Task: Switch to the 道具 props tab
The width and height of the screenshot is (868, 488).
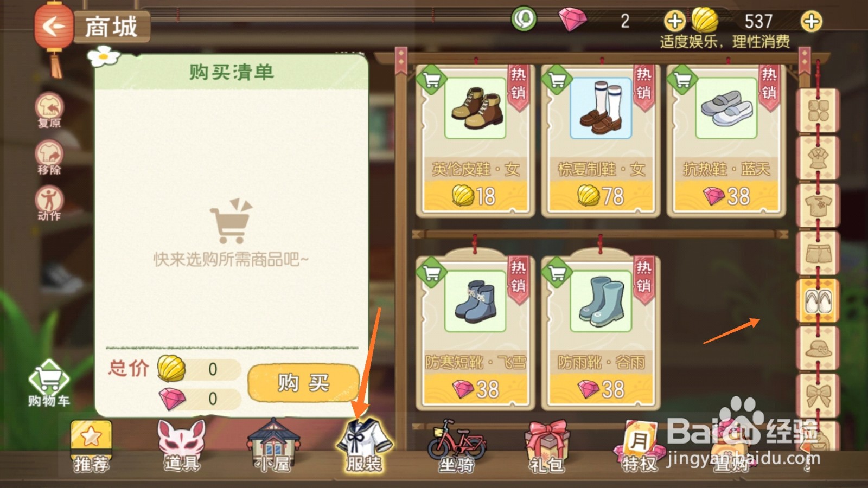Action: (182, 446)
